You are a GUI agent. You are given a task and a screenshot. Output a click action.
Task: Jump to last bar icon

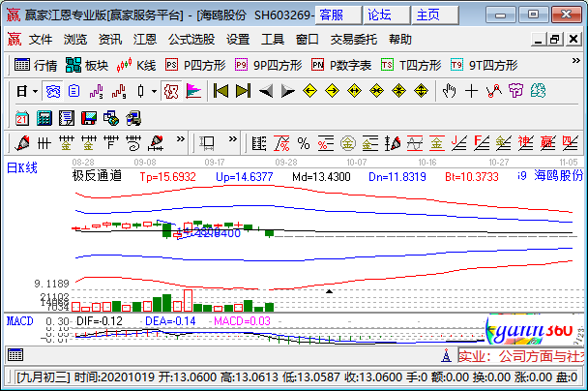point(243,91)
